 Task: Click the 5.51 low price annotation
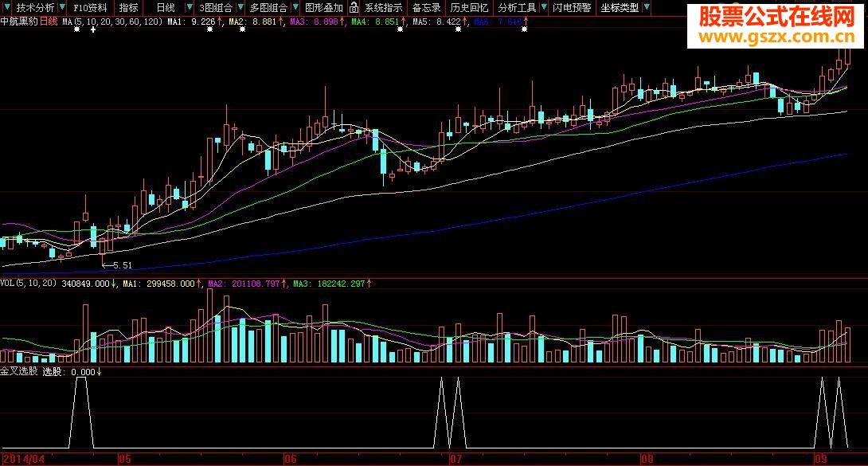pyautogui.click(x=123, y=265)
